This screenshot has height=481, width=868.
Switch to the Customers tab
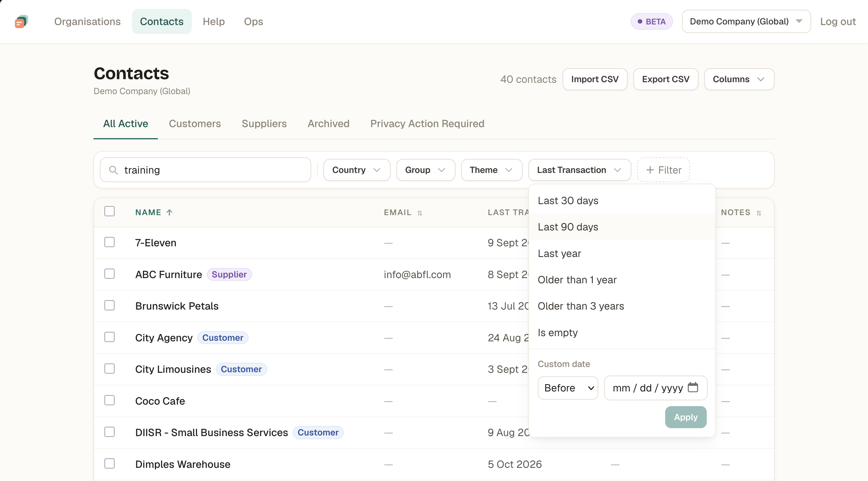tap(195, 124)
